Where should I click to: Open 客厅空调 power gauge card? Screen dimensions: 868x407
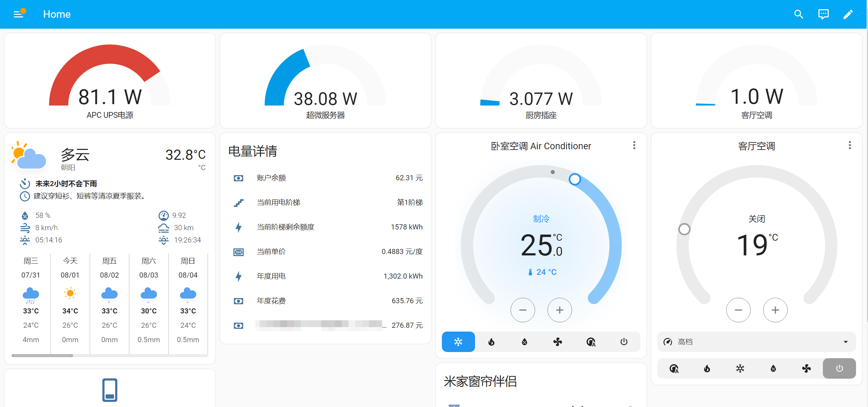pyautogui.click(x=757, y=81)
